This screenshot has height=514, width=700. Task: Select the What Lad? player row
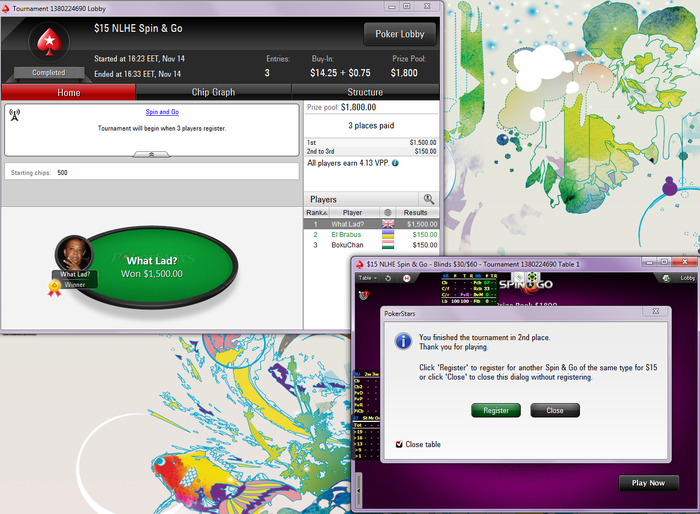[x=371, y=224]
